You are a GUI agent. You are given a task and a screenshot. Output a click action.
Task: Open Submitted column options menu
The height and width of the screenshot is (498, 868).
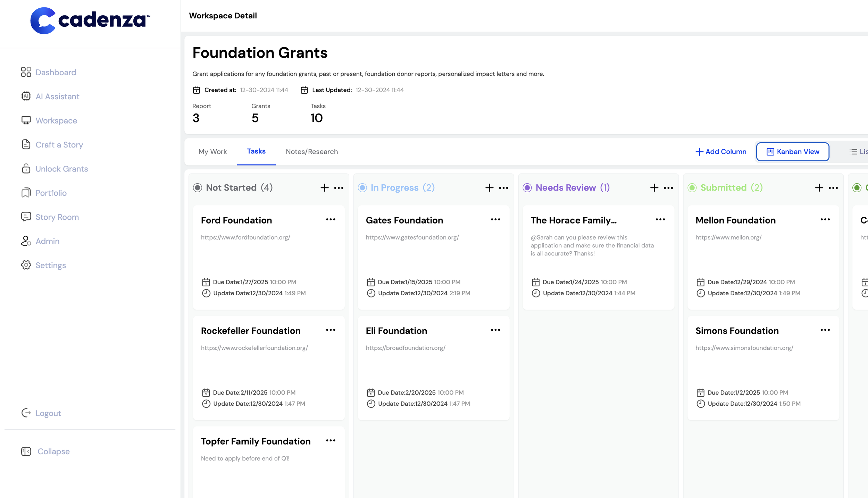(833, 188)
